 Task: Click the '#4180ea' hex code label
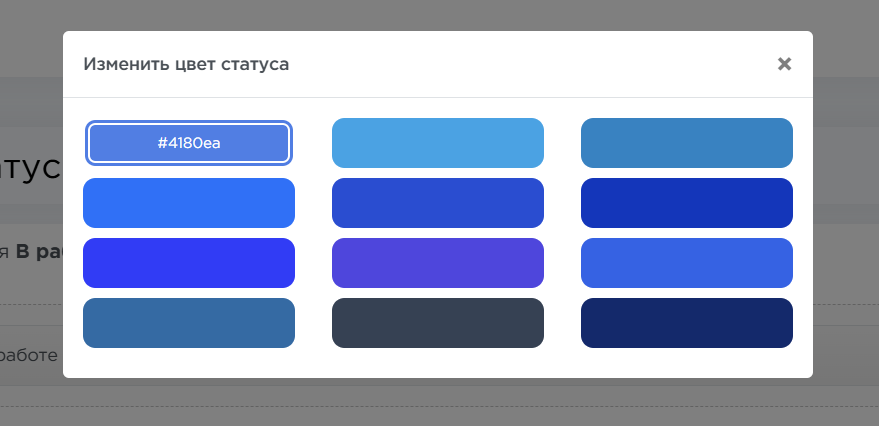click(x=189, y=143)
